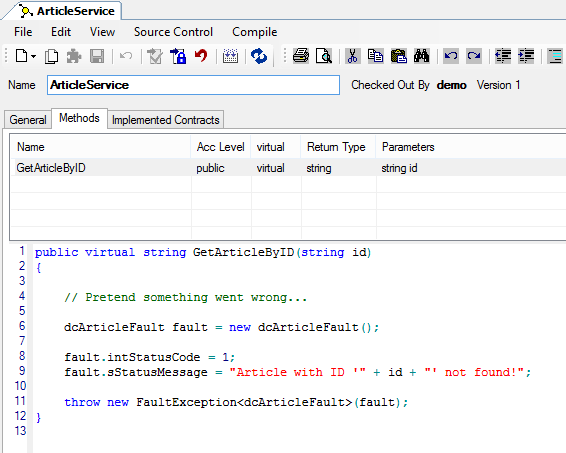Click the 'Pretend something went wrong' comment

tap(186, 297)
